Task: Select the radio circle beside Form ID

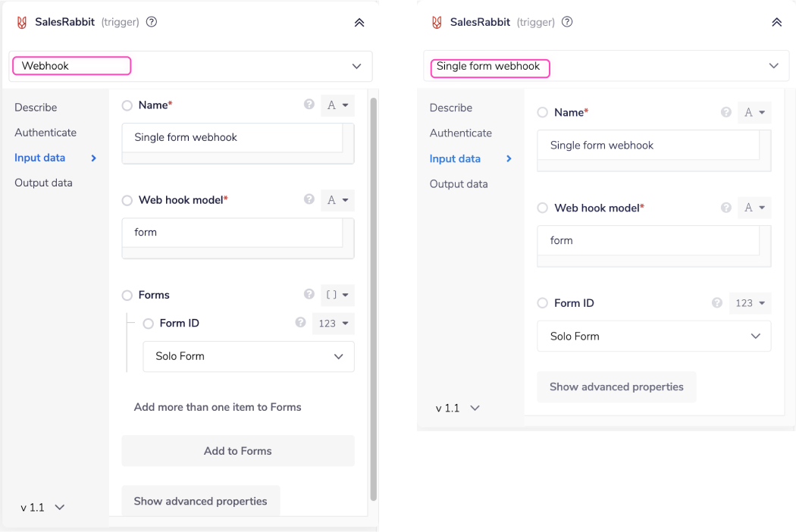Action: click(148, 323)
